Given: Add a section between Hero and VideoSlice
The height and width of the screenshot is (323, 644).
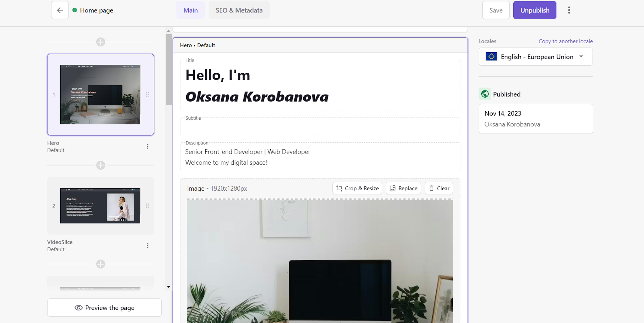Looking at the screenshot, I should [x=100, y=165].
